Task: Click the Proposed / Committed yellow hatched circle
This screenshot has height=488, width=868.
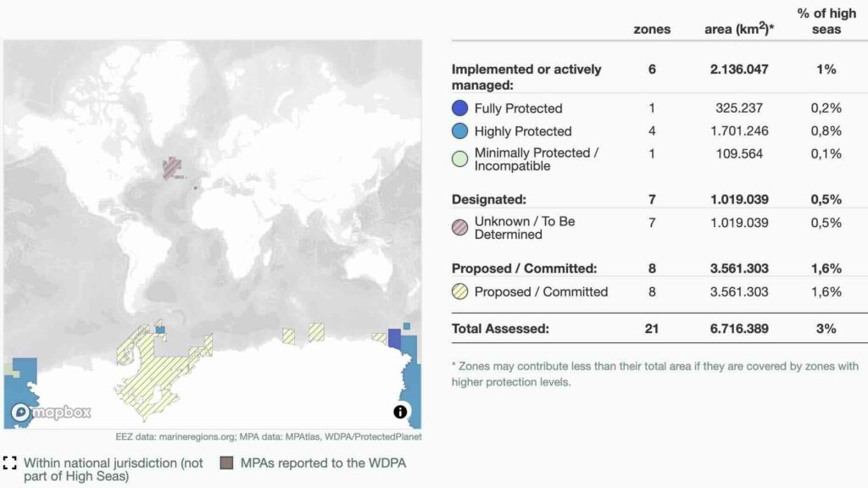Action: click(x=460, y=291)
